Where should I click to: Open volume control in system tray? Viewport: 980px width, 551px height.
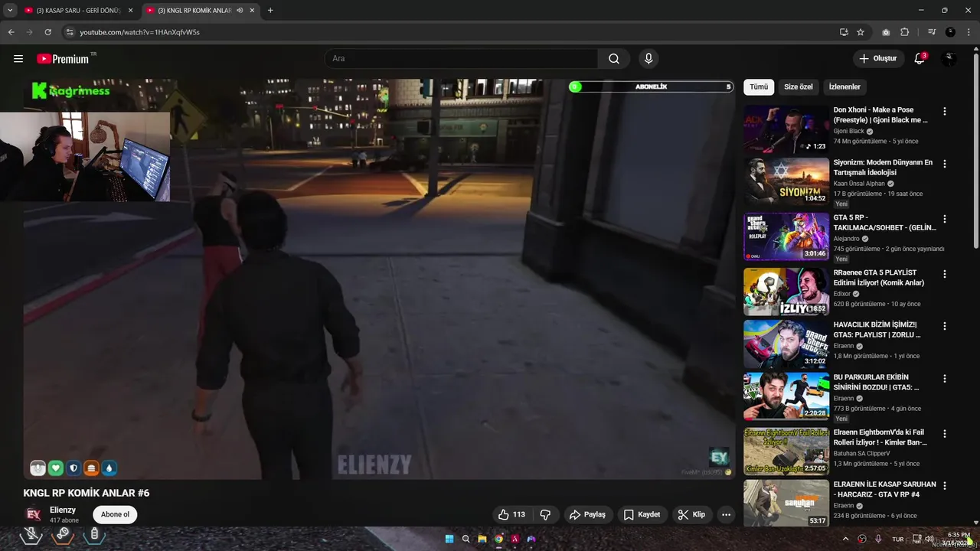coord(929,539)
